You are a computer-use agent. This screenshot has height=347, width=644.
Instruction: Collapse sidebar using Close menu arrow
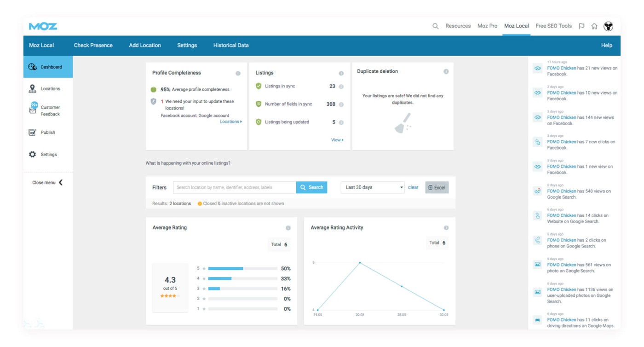pos(61,183)
